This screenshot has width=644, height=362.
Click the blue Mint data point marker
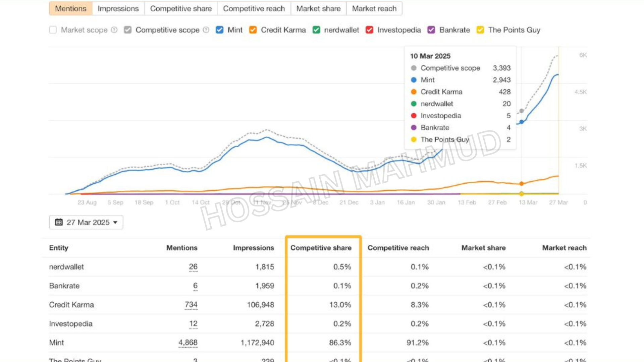click(522, 122)
